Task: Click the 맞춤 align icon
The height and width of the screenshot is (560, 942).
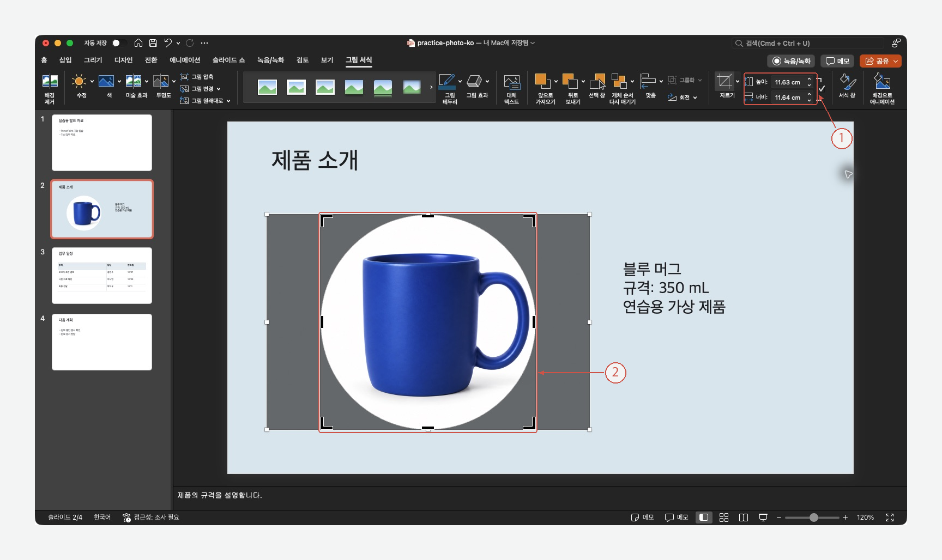Action: point(648,81)
